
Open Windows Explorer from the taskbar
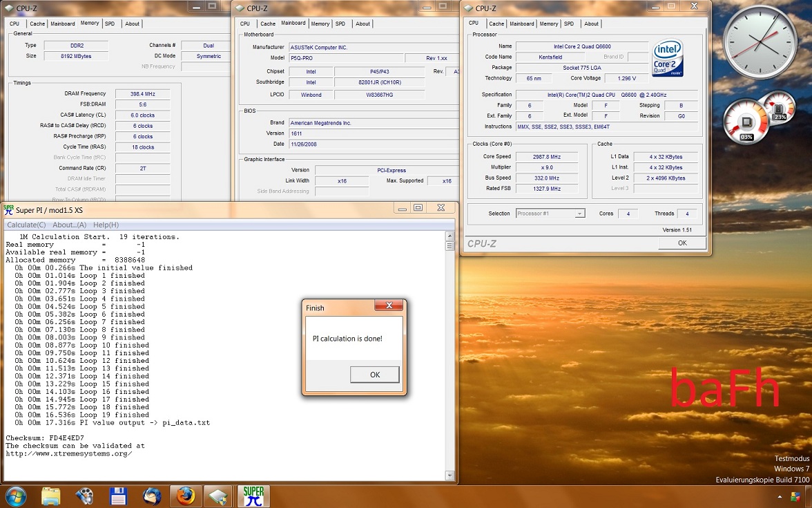click(x=51, y=496)
